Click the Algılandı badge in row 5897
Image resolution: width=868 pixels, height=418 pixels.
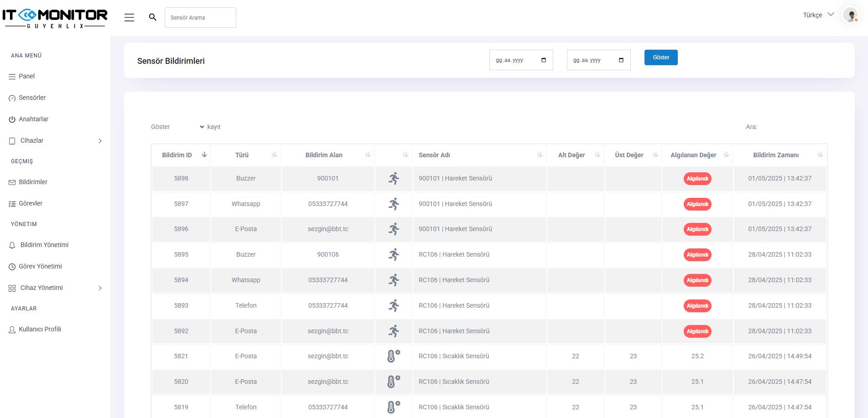point(697,204)
